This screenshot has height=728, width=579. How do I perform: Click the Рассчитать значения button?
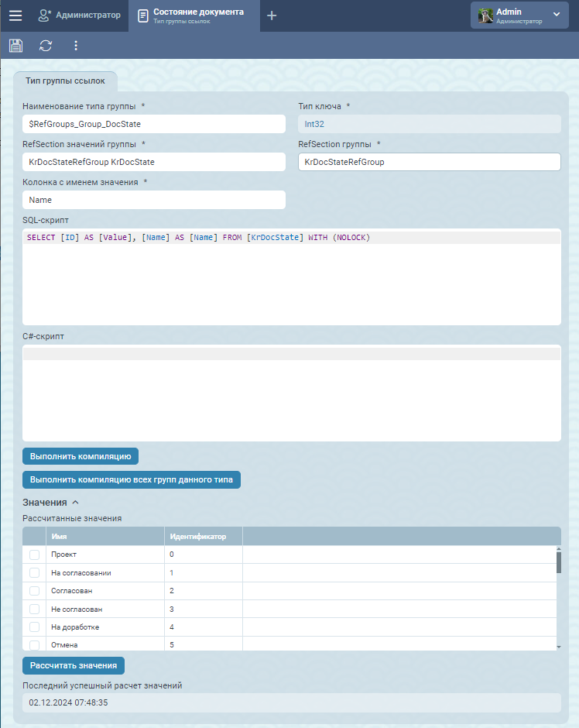click(x=74, y=665)
